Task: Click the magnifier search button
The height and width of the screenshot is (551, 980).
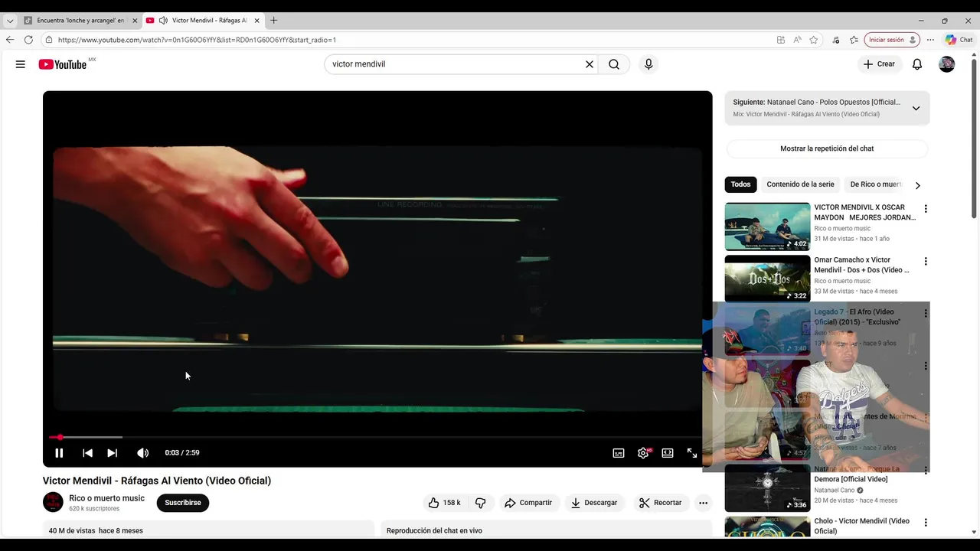Action: click(614, 64)
